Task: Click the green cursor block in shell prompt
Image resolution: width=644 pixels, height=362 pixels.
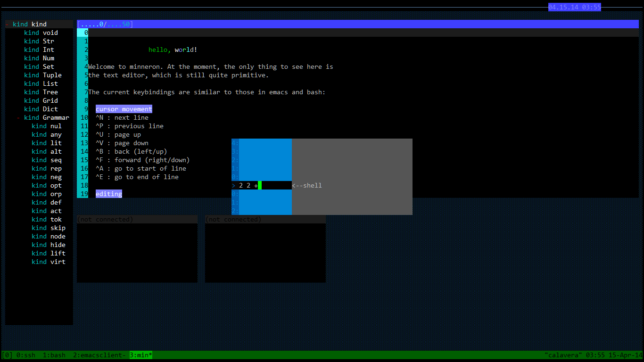Action: [260, 186]
